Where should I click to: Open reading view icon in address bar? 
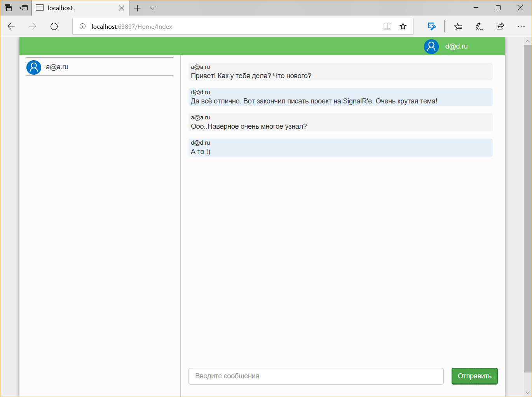pyautogui.click(x=387, y=26)
